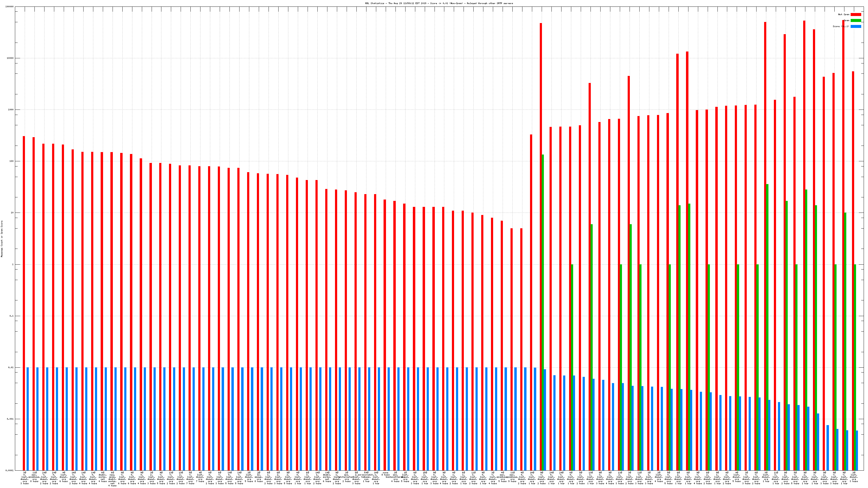Viewport: 868px width, 488px height.
Task: Click the 'Message Count or Spam Score' axis label
Action: [2, 239]
